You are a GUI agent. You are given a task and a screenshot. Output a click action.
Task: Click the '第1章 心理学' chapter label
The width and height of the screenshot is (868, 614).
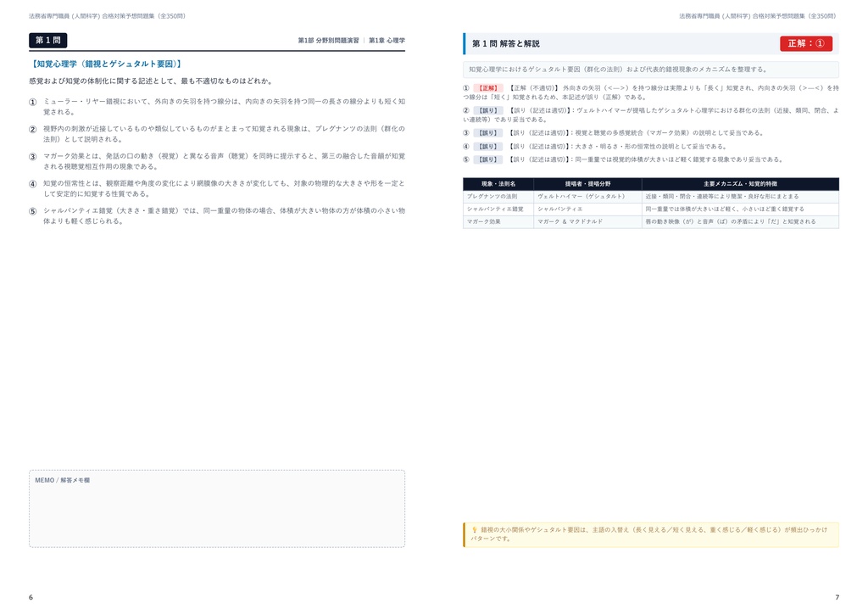pos(387,41)
